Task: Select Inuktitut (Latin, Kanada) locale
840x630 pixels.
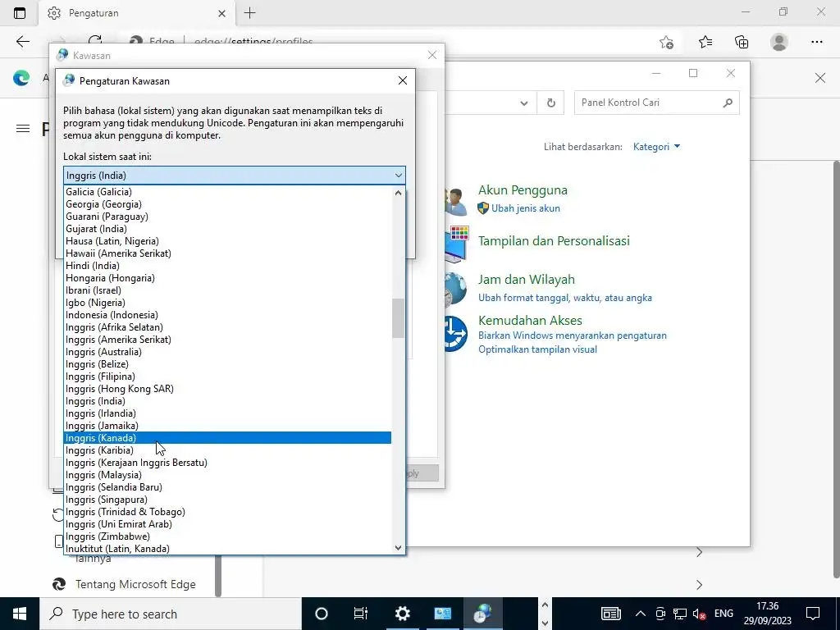Action: coord(227,549)
